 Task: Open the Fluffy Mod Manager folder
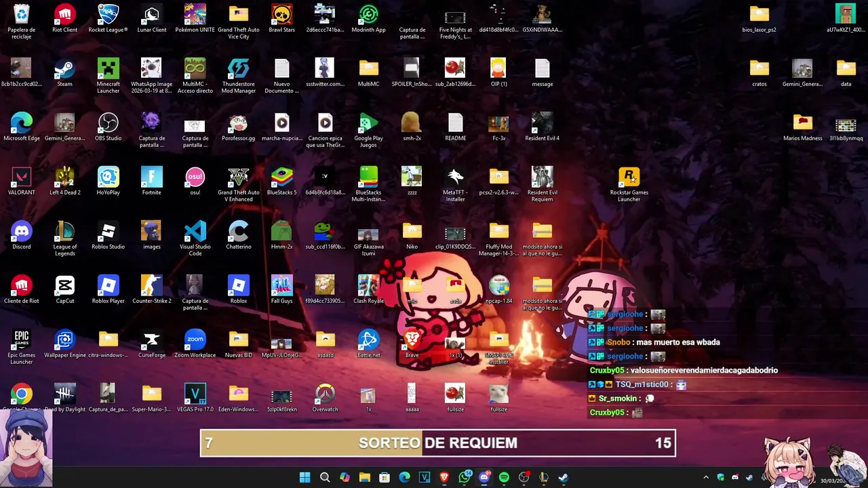click(498, 239)
